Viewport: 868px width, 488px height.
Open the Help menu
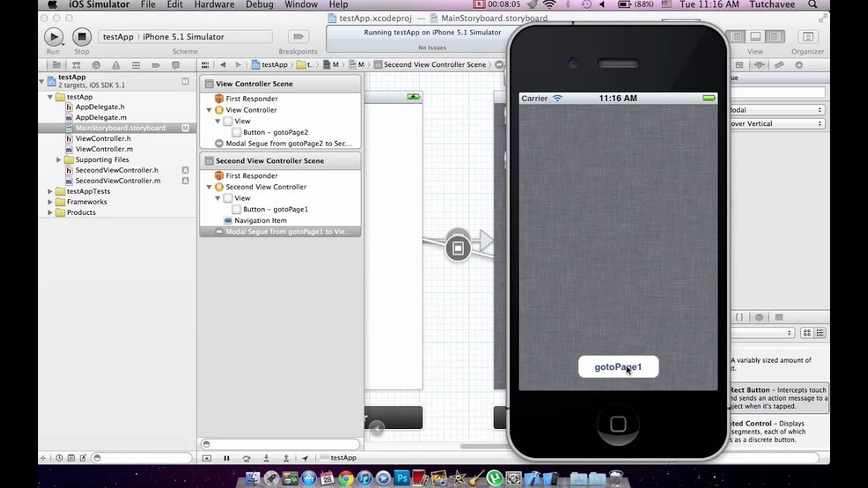point(338,5)
